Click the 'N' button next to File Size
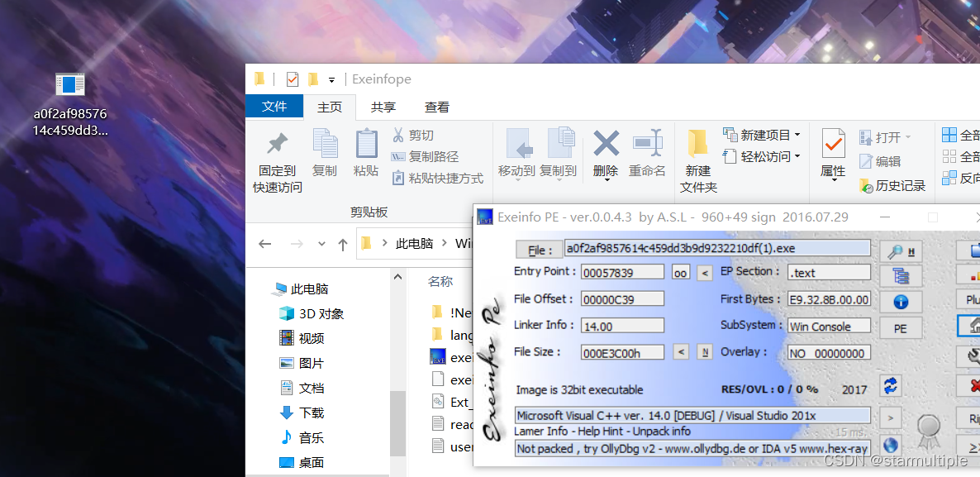This screenshot has width=980, height=477. (704, 352)
